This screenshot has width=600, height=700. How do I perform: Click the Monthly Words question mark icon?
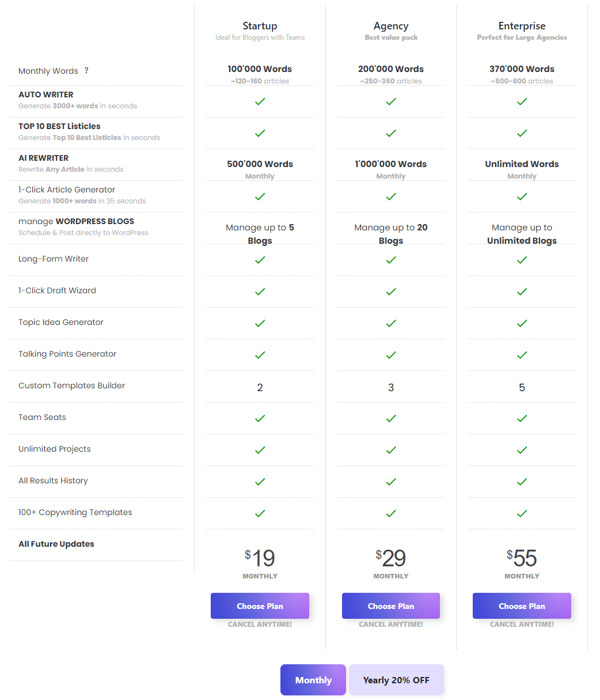[86, 70]
